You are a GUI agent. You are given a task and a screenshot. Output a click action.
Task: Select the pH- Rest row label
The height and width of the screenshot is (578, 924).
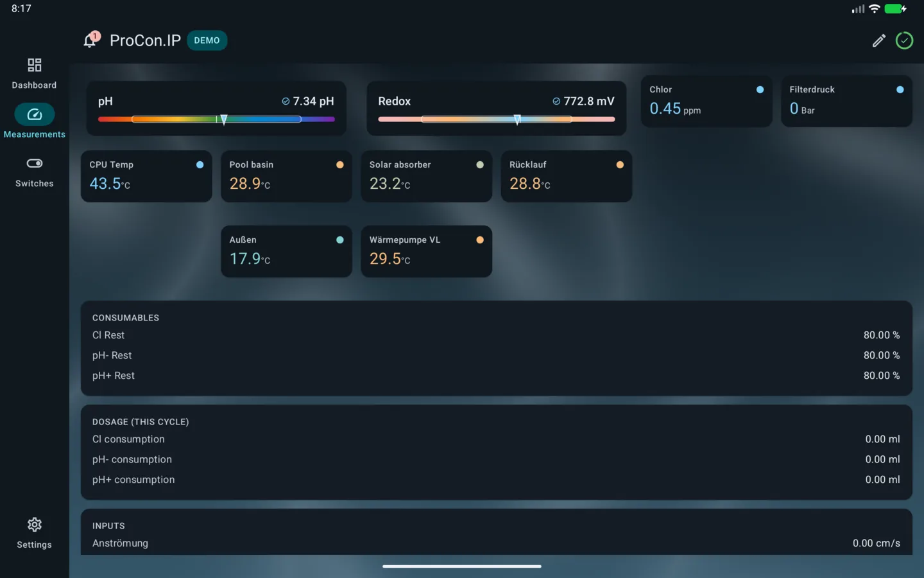click(112, 356)
